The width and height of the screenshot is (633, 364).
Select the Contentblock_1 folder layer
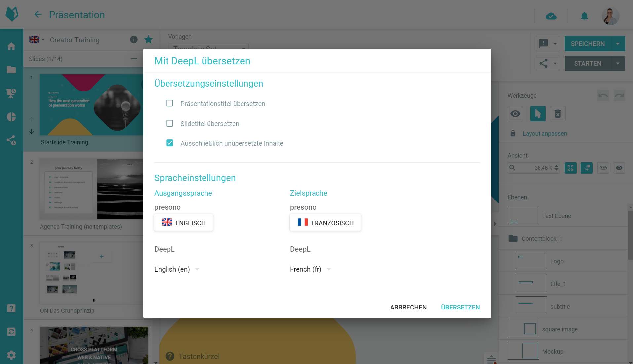point(562,238)
